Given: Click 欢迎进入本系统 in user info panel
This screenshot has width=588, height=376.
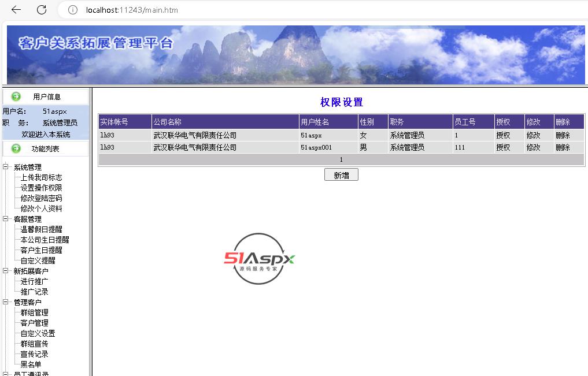Looking at the screenshot, I should pyautogui.click(x=46, y=135).
